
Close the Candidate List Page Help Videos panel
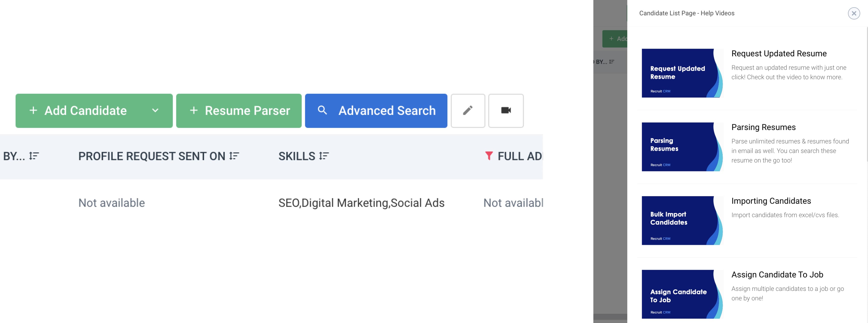[x=854, y=13]
